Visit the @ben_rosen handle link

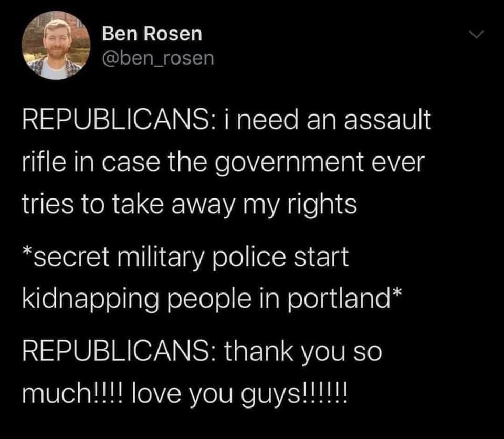tap(158, 58)
